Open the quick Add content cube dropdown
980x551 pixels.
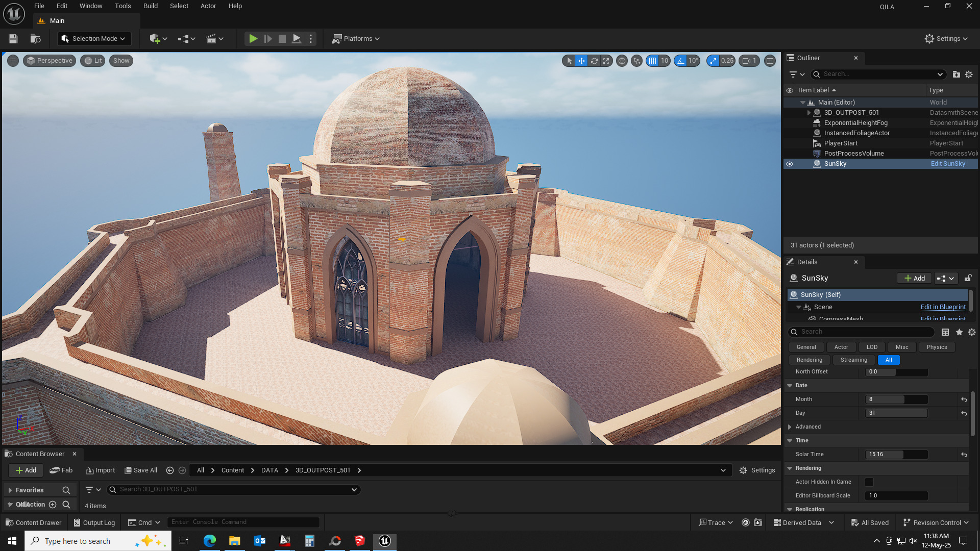click(x=158, y=39)
